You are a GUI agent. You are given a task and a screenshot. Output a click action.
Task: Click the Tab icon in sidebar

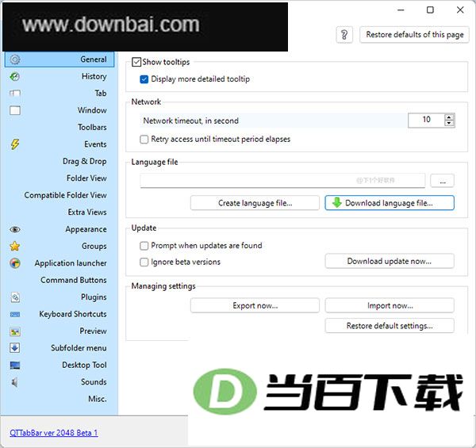click(14, 93)
